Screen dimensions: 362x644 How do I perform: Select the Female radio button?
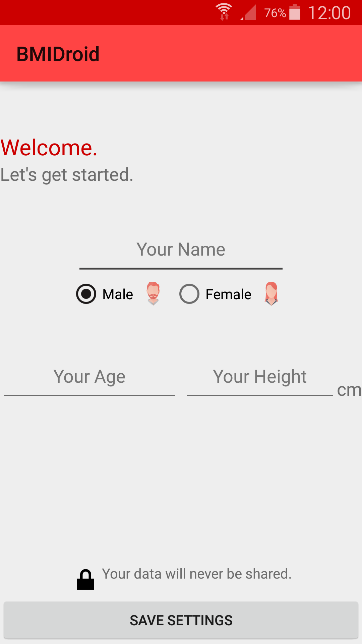pyautogui.click(x=189, y=294)
